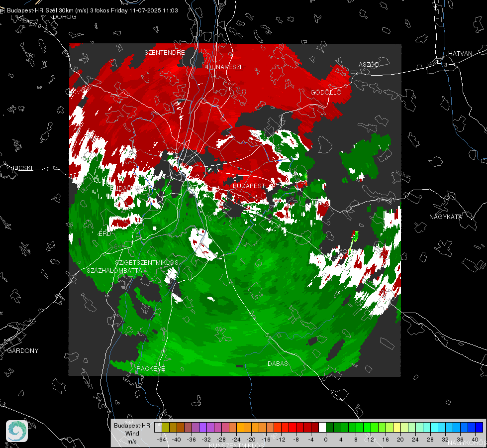Click the RÁCKEVE city label
The width and height of the screenshot is (487, 448).
(151, 369)
